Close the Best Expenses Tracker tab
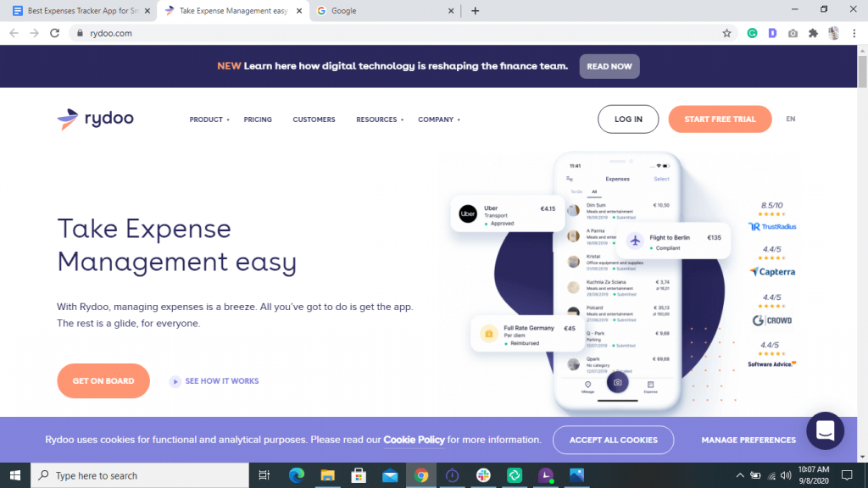868x488 pixels. click(x=147, y=11)
